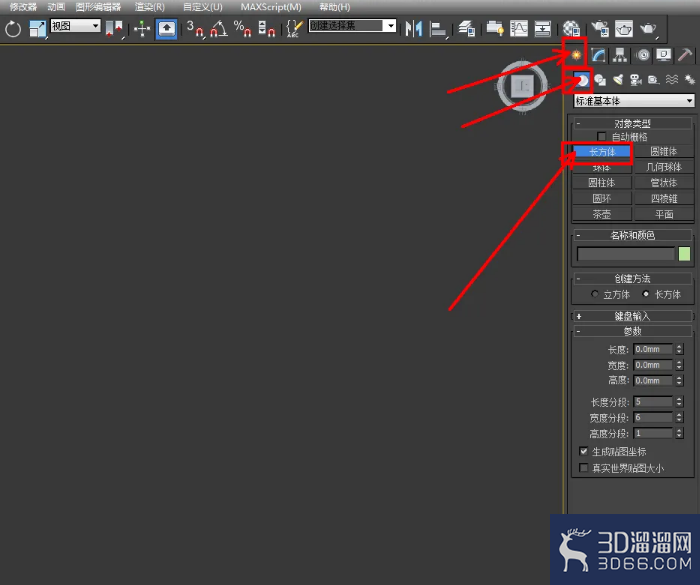Open the 渲染(R) menu
The height and width of the screenshot is (585, 700).
150,7
